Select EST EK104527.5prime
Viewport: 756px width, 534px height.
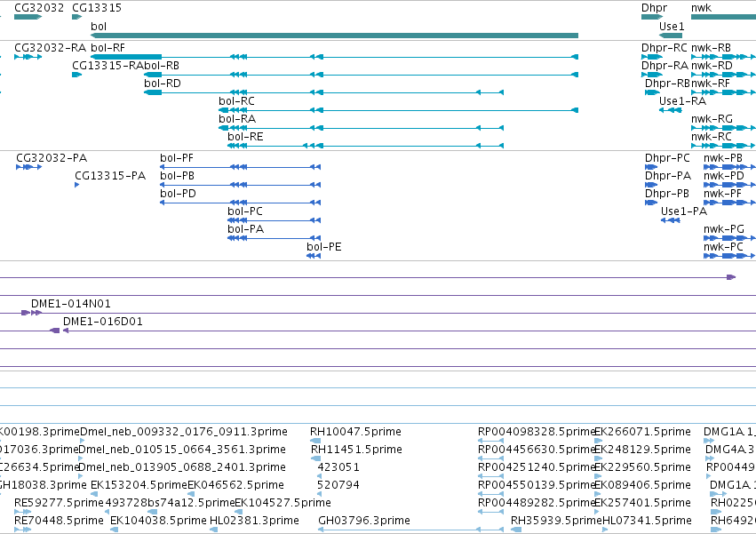click(x=238, y=512)
